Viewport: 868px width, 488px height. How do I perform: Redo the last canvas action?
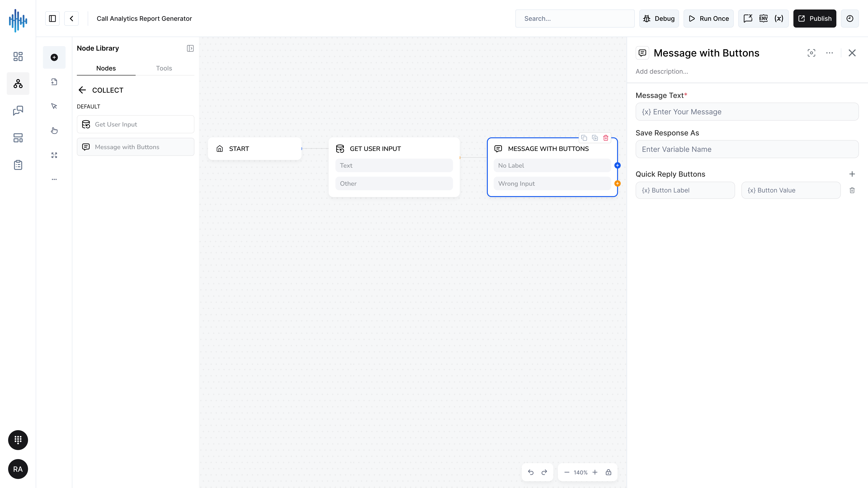tap(544, 472)
